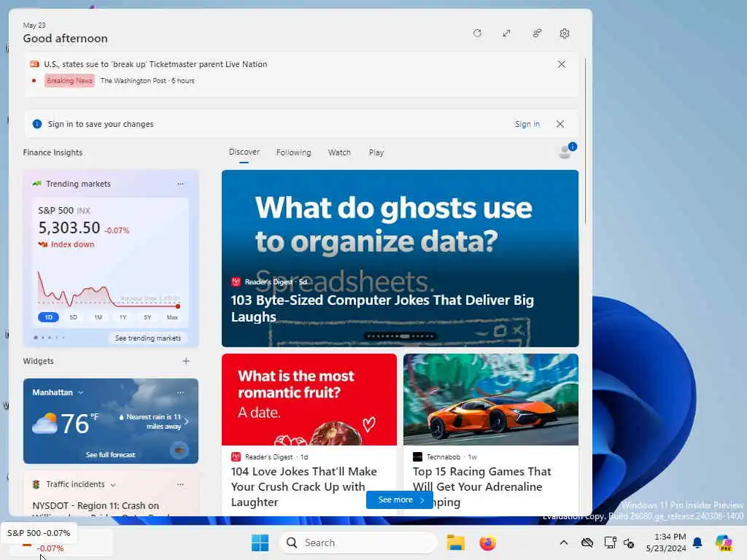Image resolution: width=747 pixels, height=560 pixels.
Task: Switch to the Discover tab
Action: point(244,152)
